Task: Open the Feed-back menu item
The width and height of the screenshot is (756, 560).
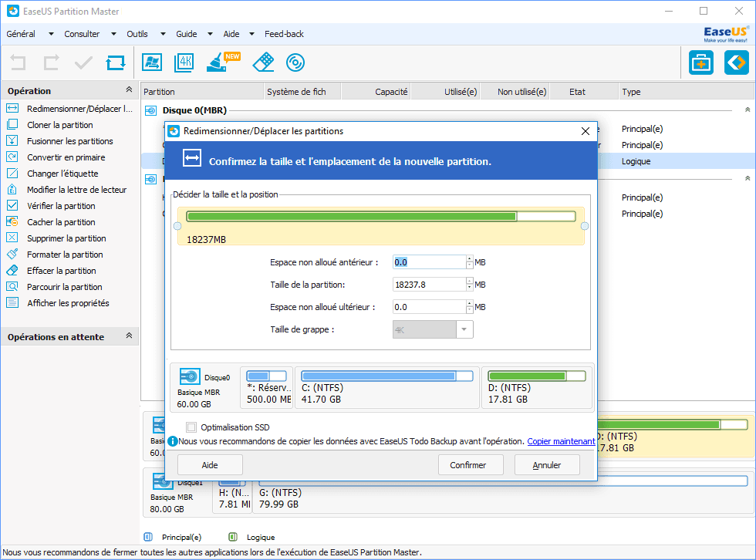Action: (284, 34)
